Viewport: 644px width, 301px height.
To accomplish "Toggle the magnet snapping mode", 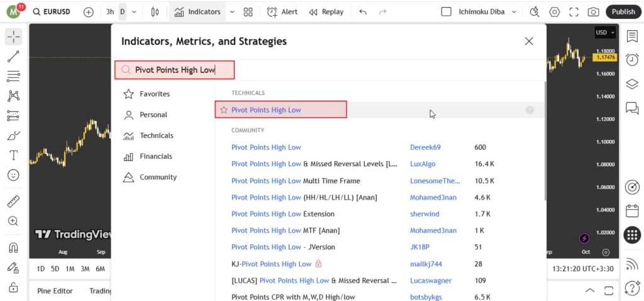I will pos(13,247).
